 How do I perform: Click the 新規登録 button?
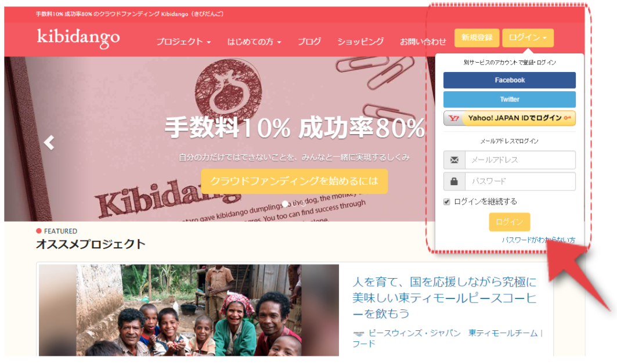point(477,38)
